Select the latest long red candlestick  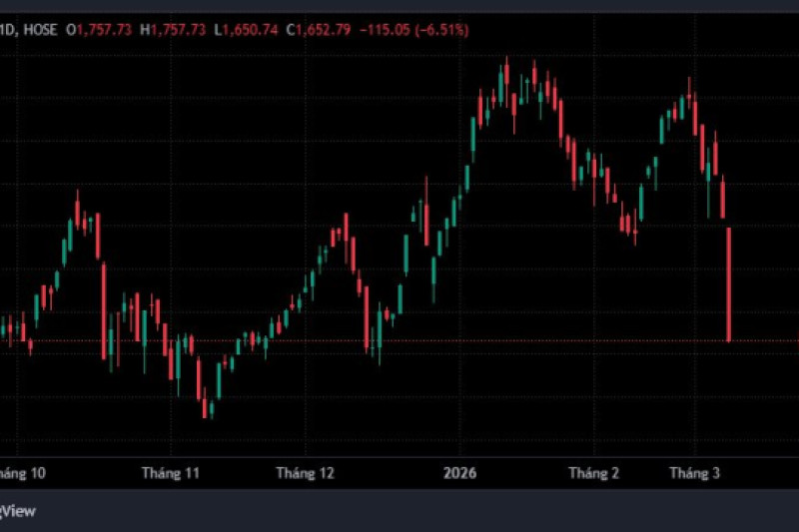click(729, 284)
